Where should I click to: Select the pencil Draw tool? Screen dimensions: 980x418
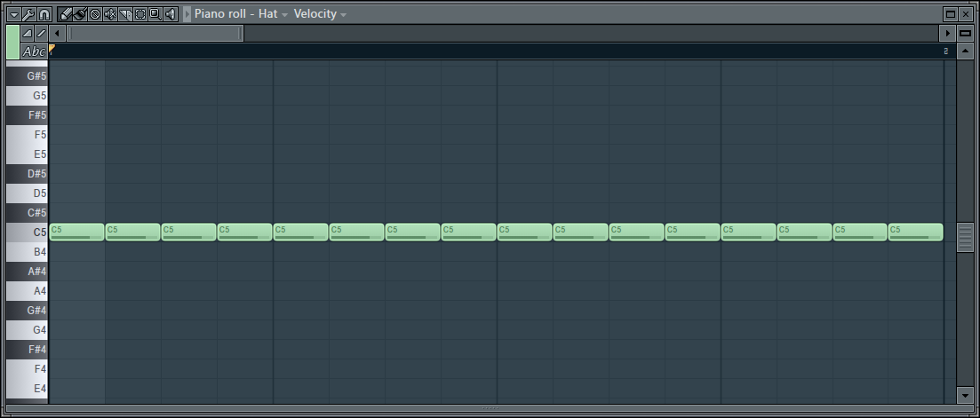[65, 14]
